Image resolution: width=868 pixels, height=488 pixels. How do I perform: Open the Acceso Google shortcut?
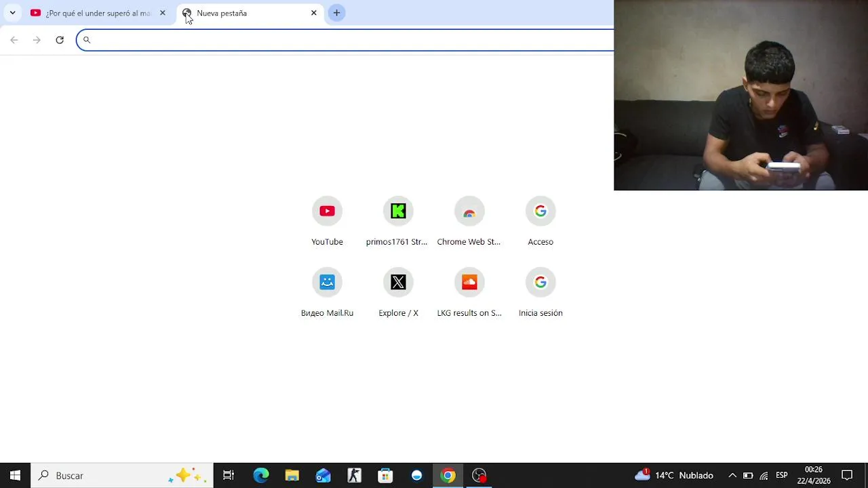(540, 222)
